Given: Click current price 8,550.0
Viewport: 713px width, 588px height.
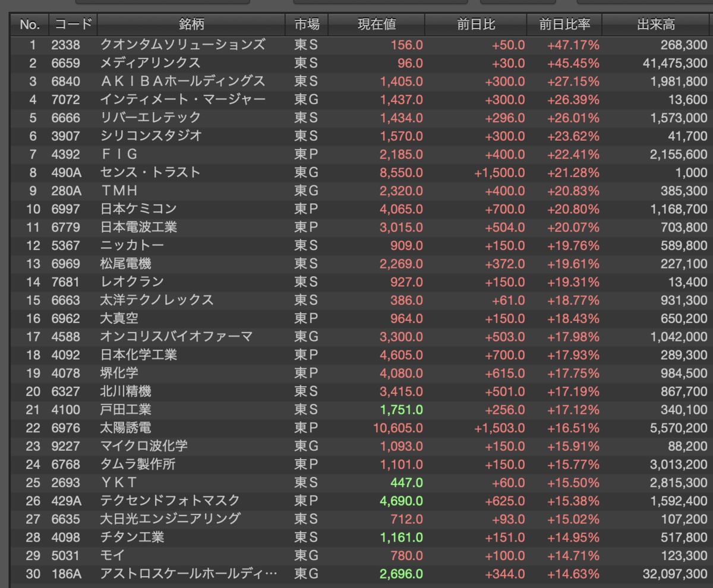Looking at the screenshot, I should [402, 172].
